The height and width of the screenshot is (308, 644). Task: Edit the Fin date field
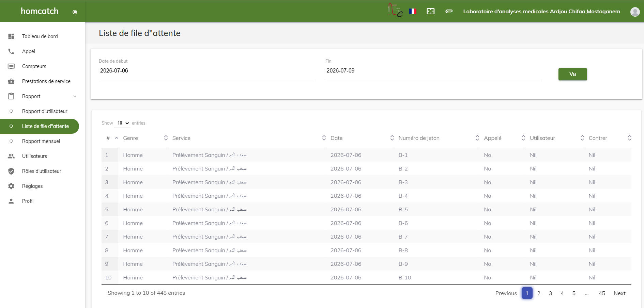coord(434,71)
